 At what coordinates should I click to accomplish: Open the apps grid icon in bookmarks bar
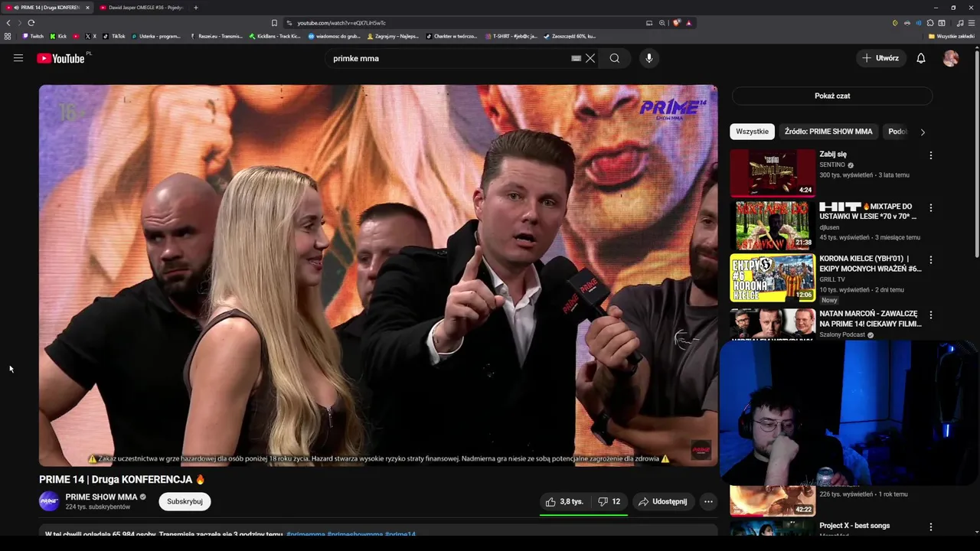(x=8, y=36)
